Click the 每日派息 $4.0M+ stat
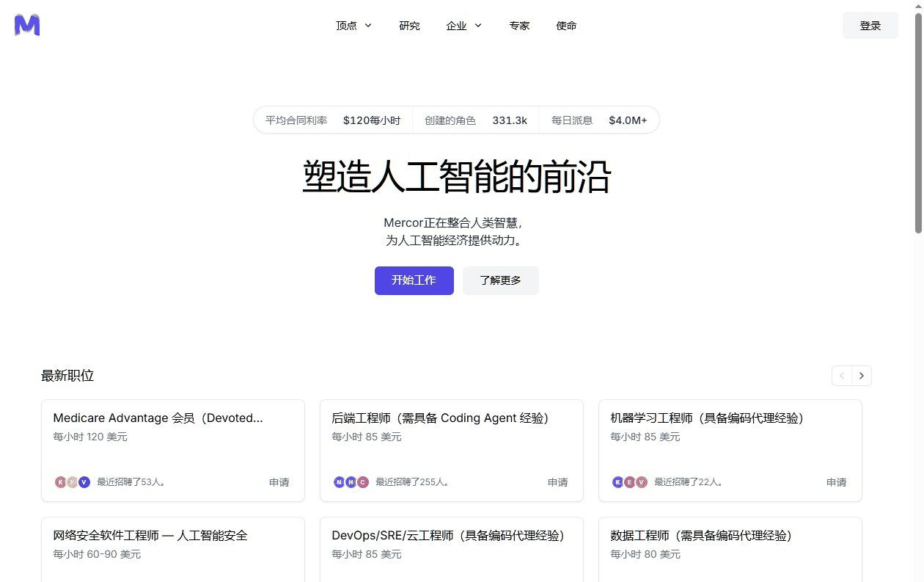Image resolution: width=924 pixels, height=582 pixels. click(x=599, y=120)
